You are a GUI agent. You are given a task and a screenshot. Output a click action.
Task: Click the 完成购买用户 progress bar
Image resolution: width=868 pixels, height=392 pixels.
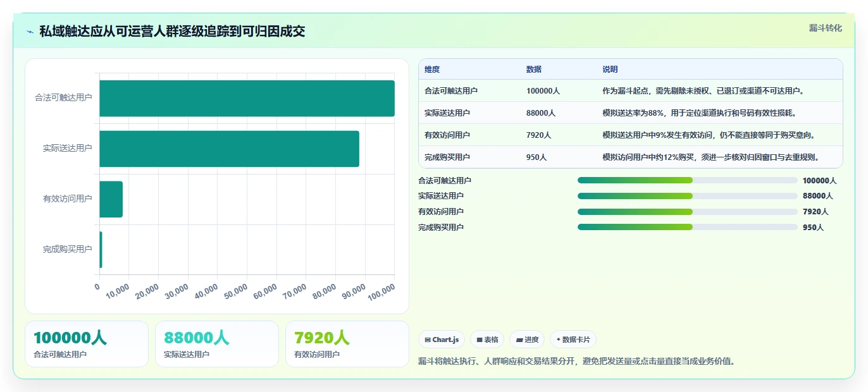click(687, 227)
